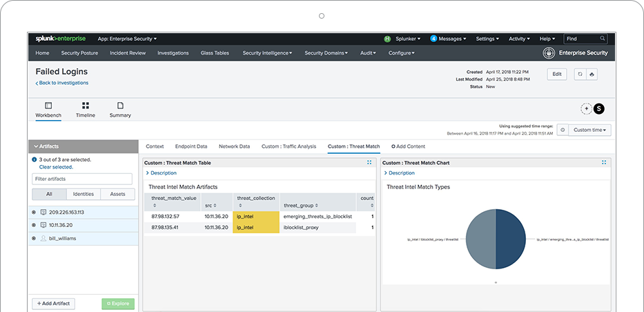Click Threat Match Chart panel options icon

click(x=604, y=163)
